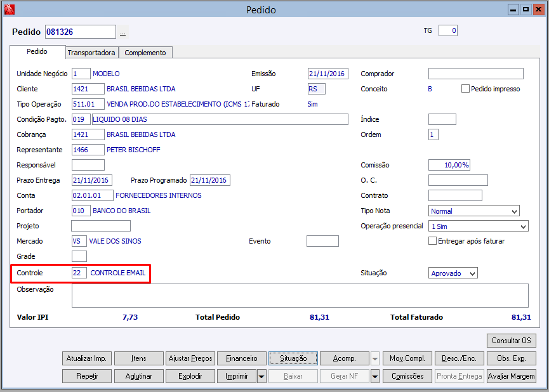Open the arrow dropdown next to Gerar NF
Viewport: 549px width, 392px height.
[x=375, y=376]
